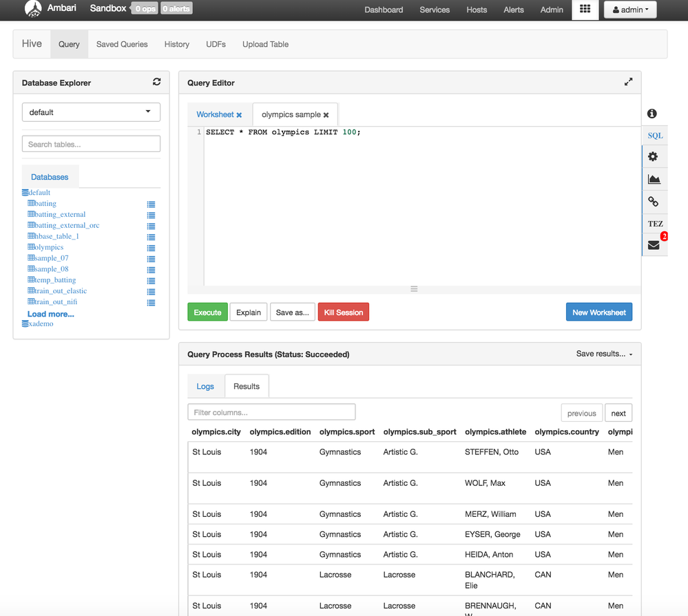
Task: Click the red Kill Session button
Action: 344,312
